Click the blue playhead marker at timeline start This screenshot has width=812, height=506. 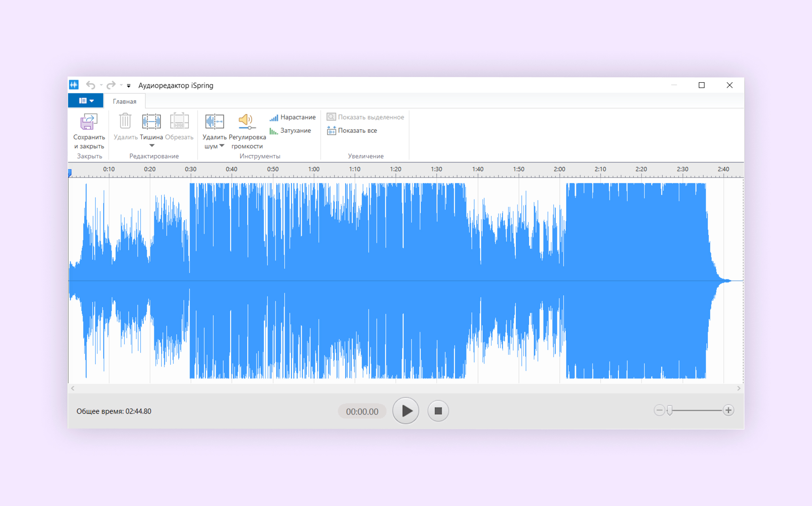click(x=70, y=173)
